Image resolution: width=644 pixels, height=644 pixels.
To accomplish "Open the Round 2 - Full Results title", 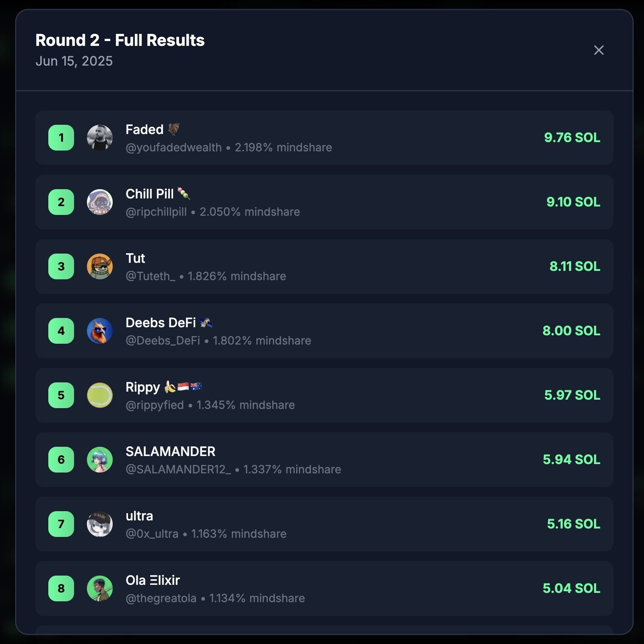I will click(x=120, y=40).
